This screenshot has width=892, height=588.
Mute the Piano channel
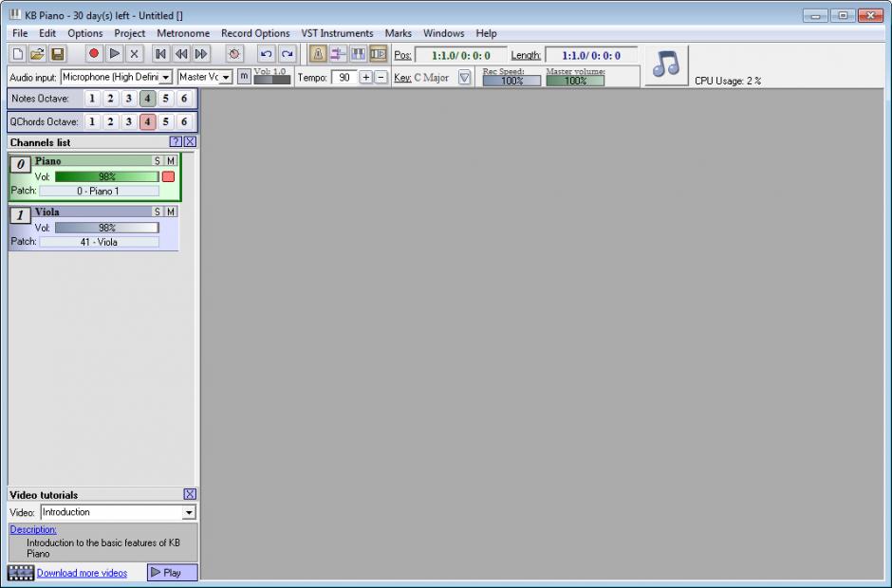(x=171, y=161)
